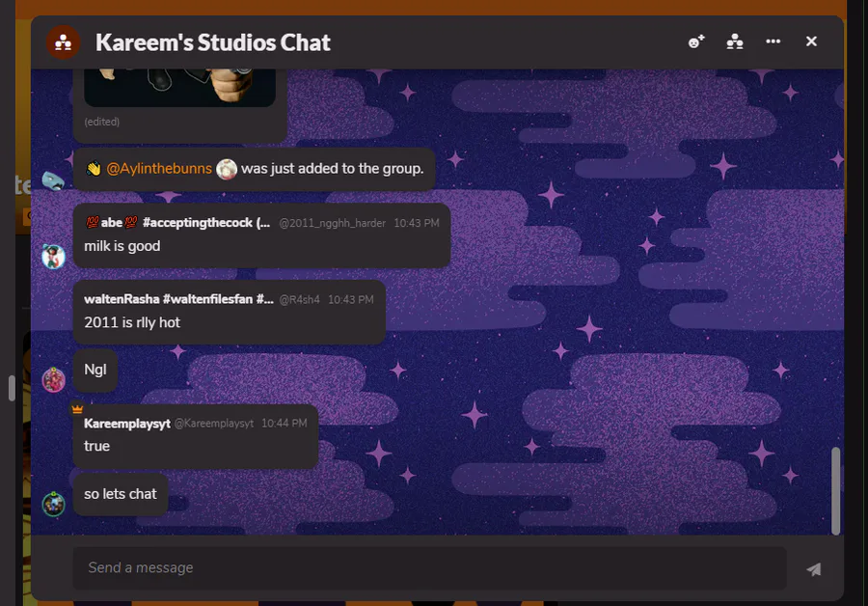The height and width of the screenshot is (606, 868).
Task: Close the Kareem's Studios Chat window
Action: pos(811,41)
